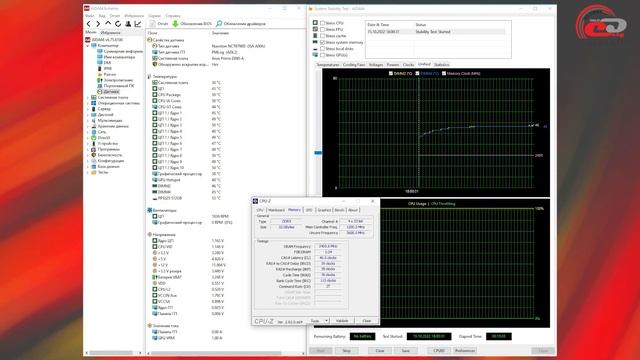Enable the Stress CPU checkbox

click(322, 23)
